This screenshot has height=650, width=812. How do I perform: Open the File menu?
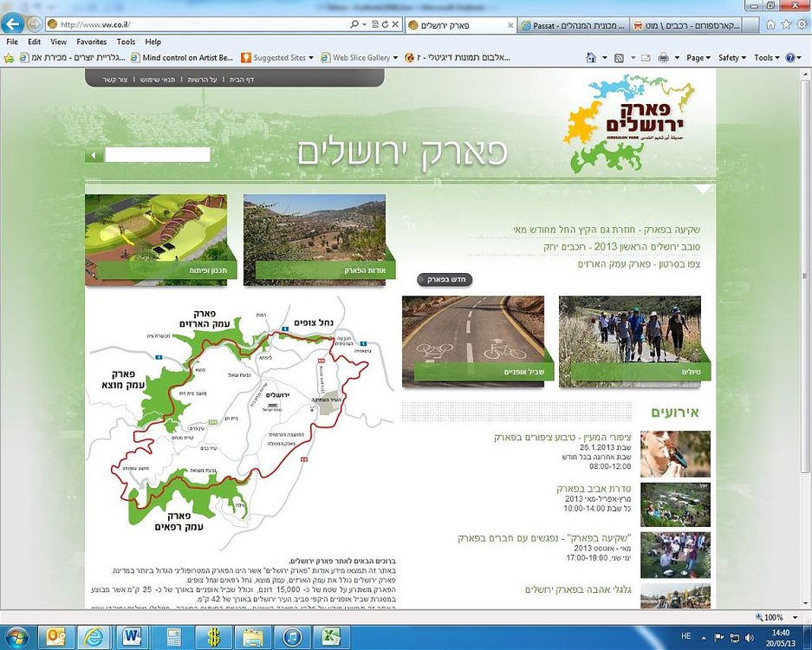click(12, 42)
